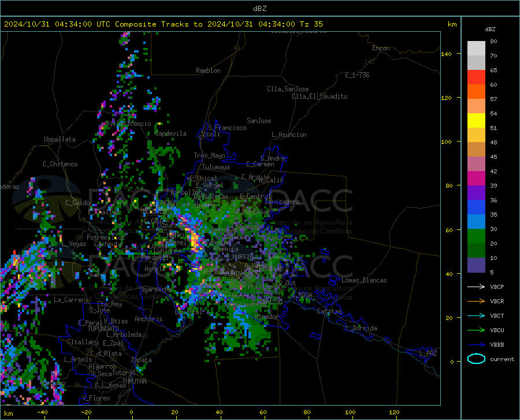Screen dimensions: 520x420
Task: Pick the slate purple swatch below 10
Action: coord(476,265)
